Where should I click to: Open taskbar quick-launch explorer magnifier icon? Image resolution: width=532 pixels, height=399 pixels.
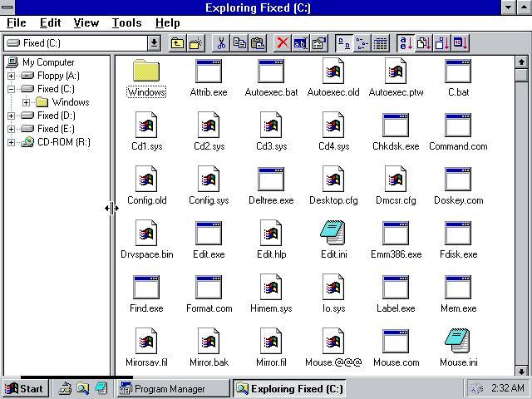[82, 388]
